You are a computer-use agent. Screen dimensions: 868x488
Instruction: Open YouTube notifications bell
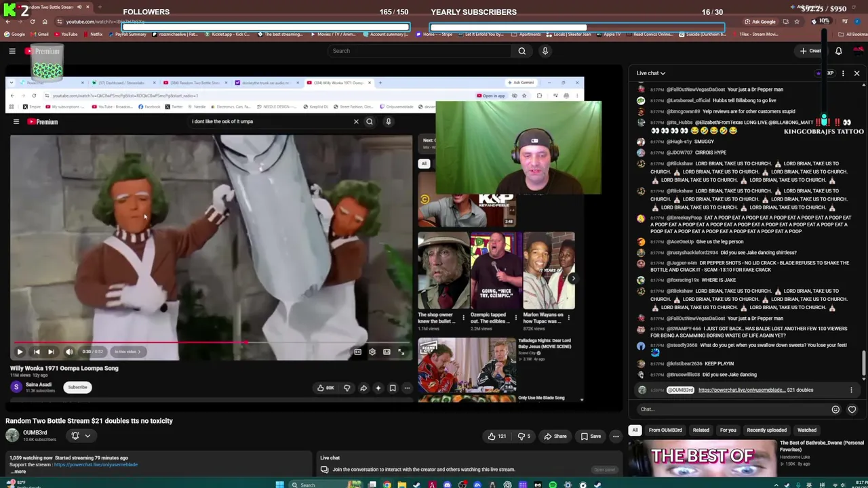pos(838,51)
